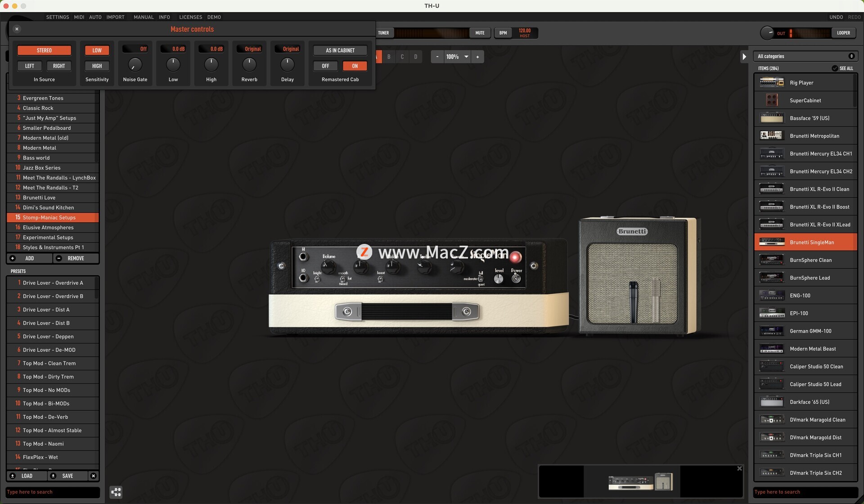
Task: Click the LOOPER button
Action: click(x=843, y=33)
